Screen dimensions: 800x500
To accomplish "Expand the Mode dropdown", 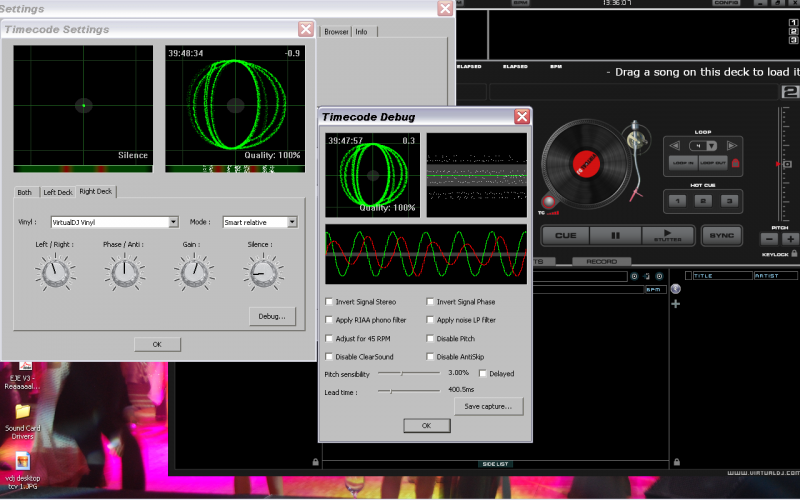I will click(x=292, y=222).
